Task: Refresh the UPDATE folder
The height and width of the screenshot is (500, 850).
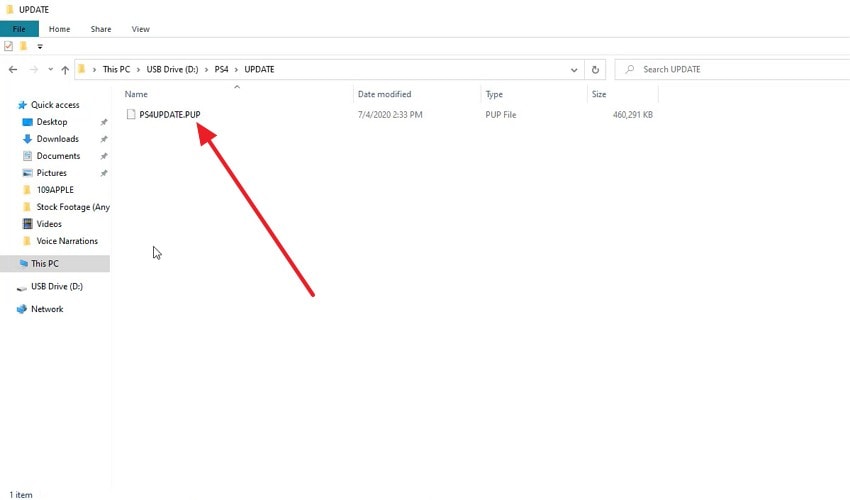Action: click(x=595, y=69)
